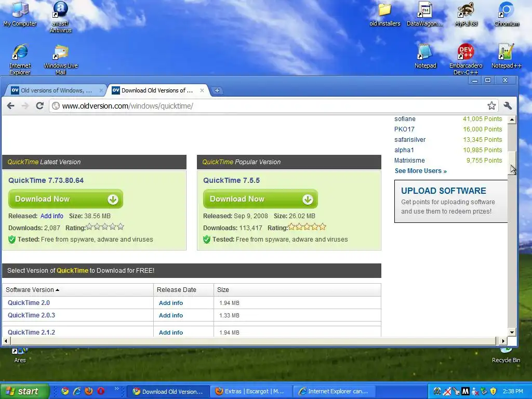Launch Chrome from Quick Launch bar

[x=65, y=391]
